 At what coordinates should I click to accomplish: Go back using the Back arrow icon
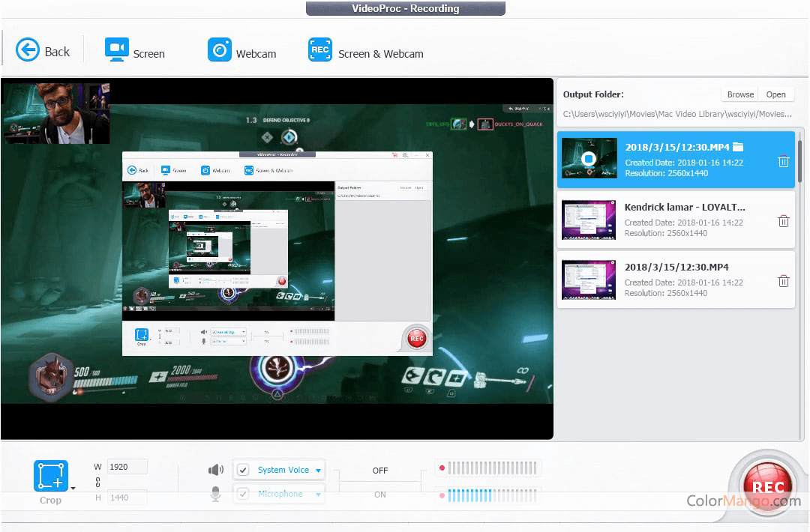coord(28,50)
